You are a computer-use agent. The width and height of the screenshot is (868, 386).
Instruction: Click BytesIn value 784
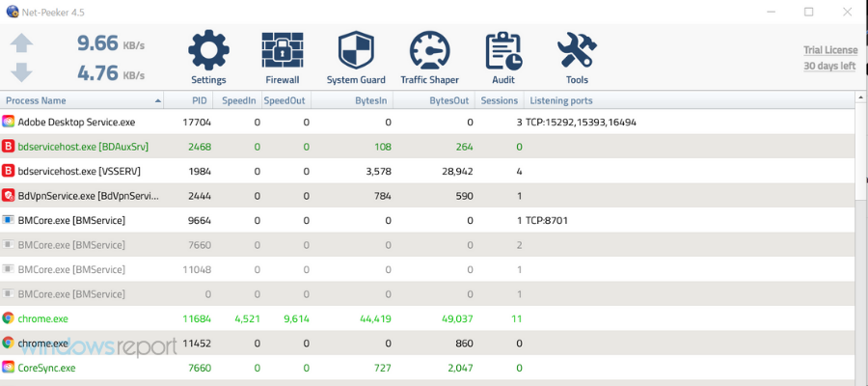[x=382, y=196]
